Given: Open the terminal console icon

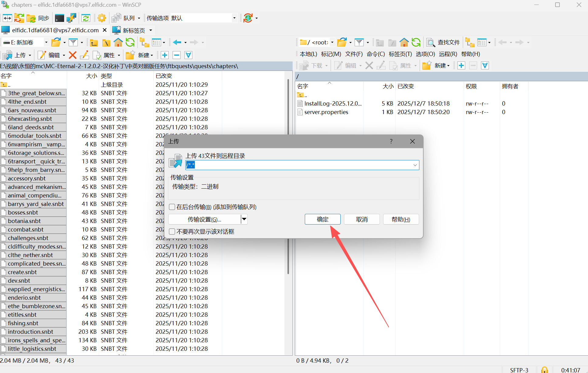Looking at the screenshot, I should pos(59,18).
